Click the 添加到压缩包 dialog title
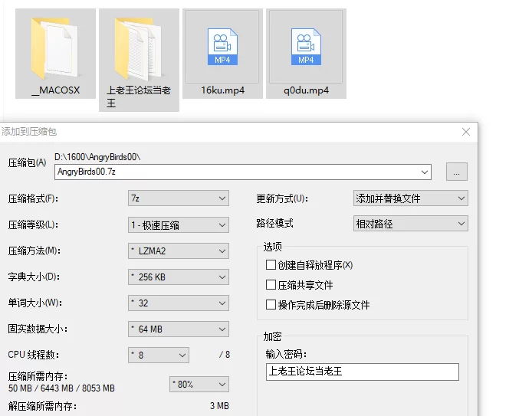Image resolution: width=532 pixels, height=416 pixels. (x=28, y=132)
